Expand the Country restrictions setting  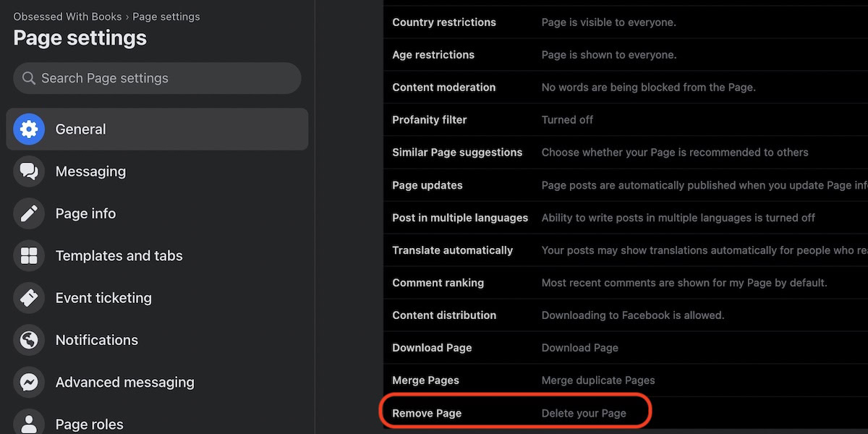coord(444,22)
